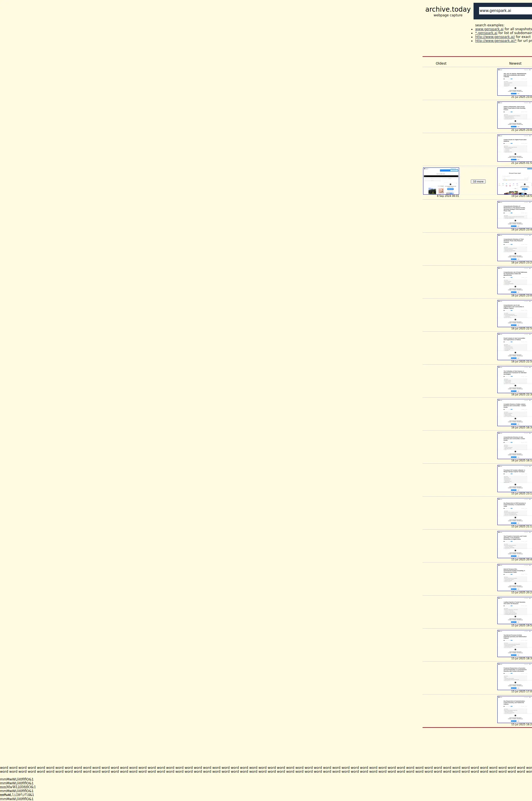
Task: Follow the *.genspark.ai subdomain list link
Action: [x=486, y=33]
